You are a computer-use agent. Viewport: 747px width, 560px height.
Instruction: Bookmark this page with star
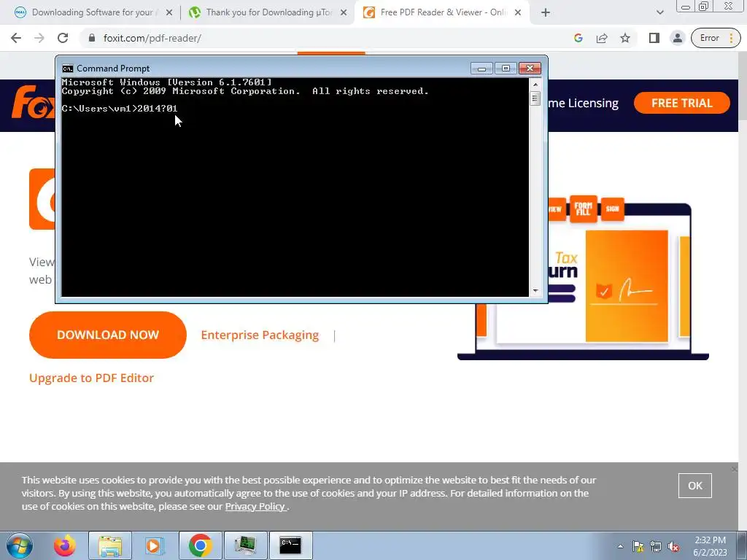click(x=625, y=38)
